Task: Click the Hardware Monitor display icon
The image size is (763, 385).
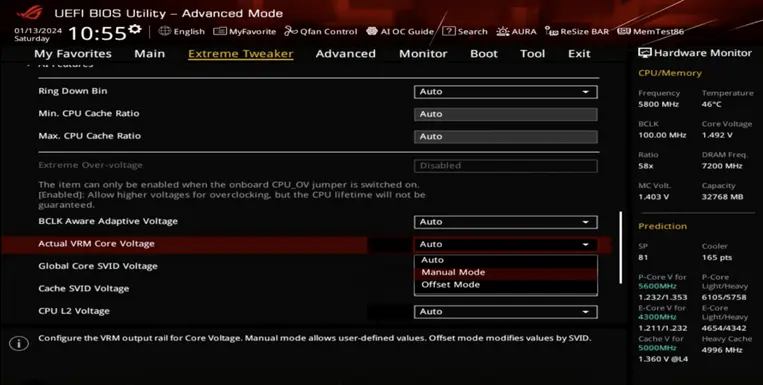Action: click(x=644, y=53)
